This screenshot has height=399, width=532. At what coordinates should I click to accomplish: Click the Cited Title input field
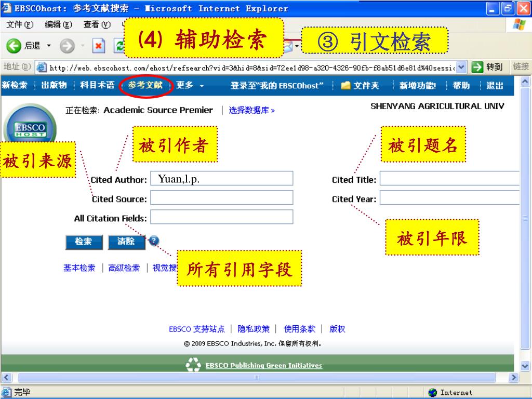pos(449,178)
